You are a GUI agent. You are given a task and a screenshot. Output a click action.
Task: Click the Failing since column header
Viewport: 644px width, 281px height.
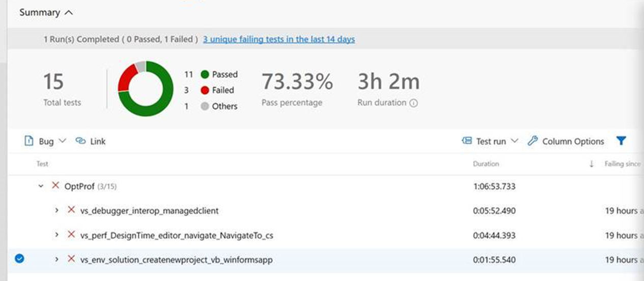(622, 164)
